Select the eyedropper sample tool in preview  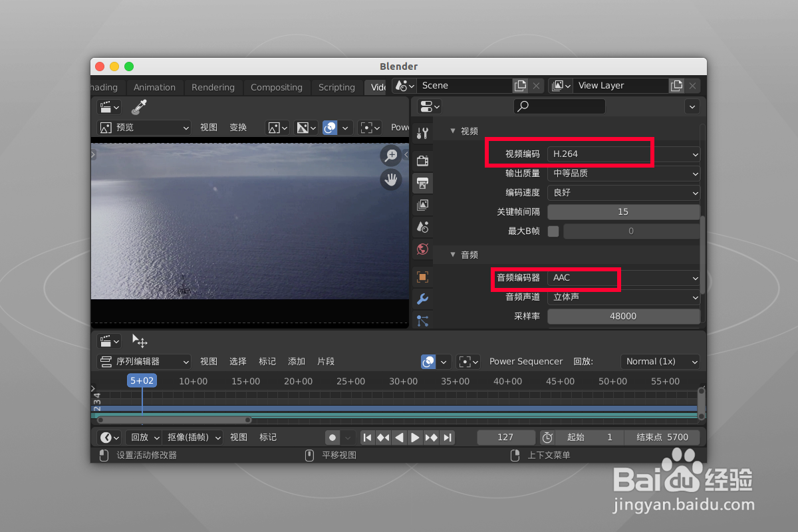point(139,106)
